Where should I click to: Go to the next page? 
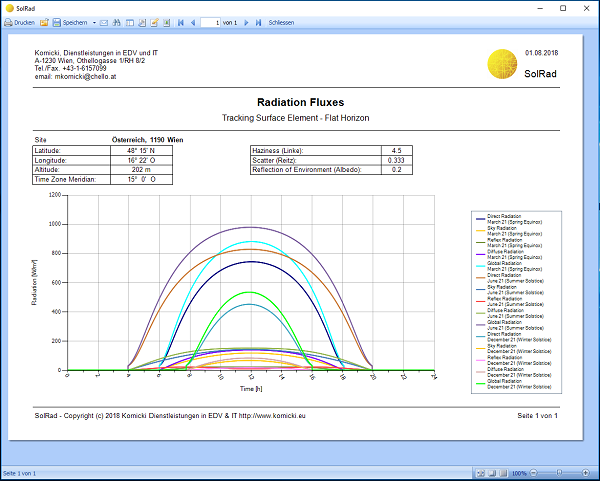[x=247, y=21]
